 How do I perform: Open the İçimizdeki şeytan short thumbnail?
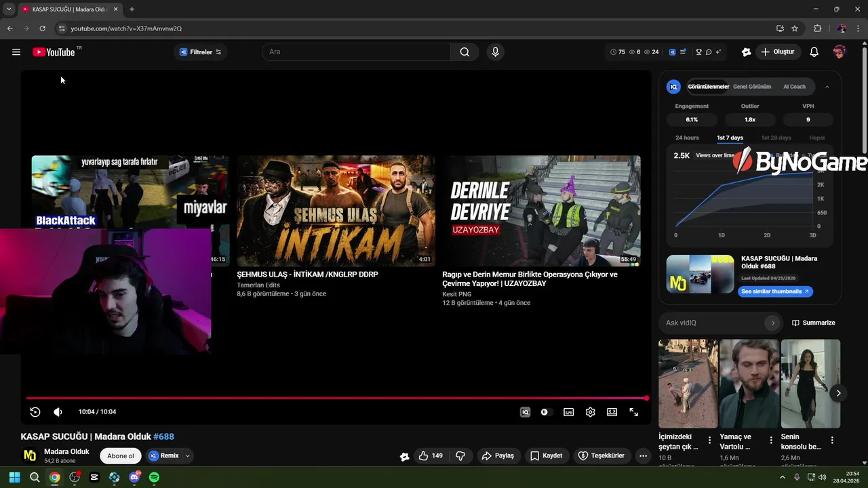point(688,384)
